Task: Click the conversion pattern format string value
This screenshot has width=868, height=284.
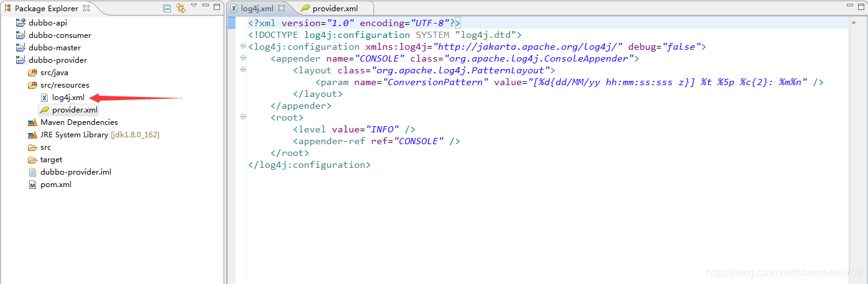Action: [668, 82]
